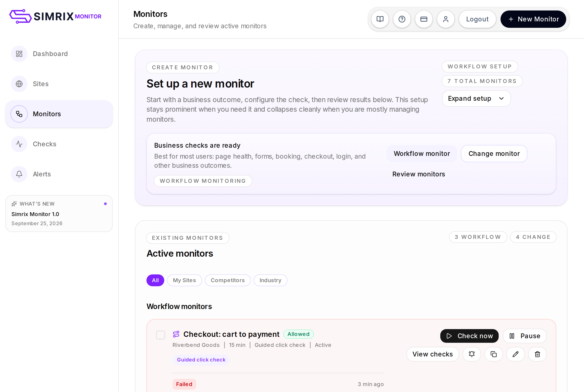Image resolution: width=584 pixels, height=392 pixels.
Task: Click the Failed status badge
Action: coord(184,384)
